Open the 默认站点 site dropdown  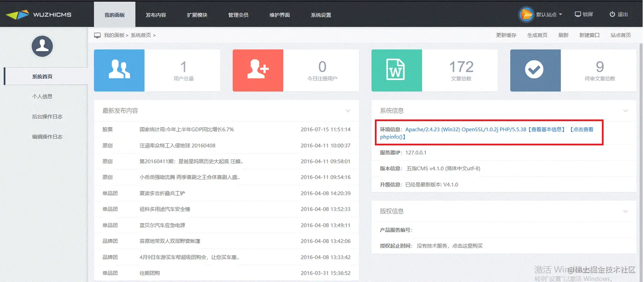click(x=549, y=14)
